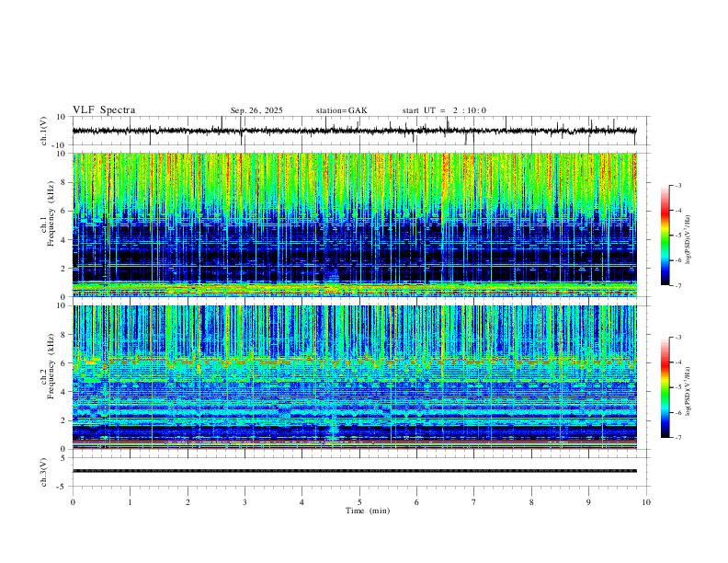This screenshot has width=728, height=563.
Task: Click the "4" kHz tick on ch.2 frequency axis
Action: coord(63,392)
